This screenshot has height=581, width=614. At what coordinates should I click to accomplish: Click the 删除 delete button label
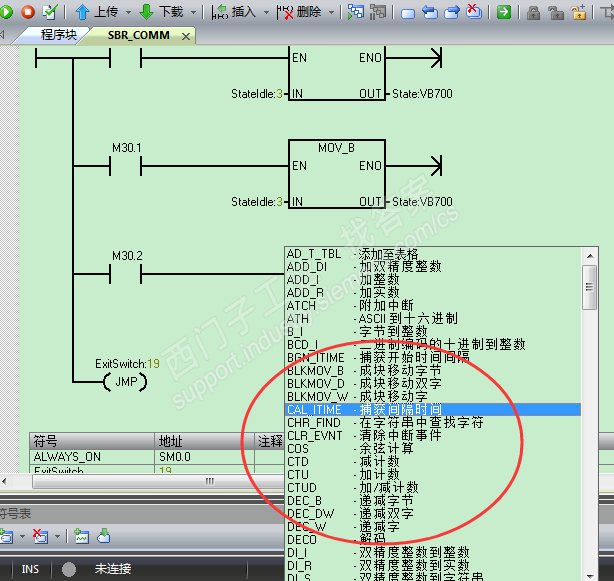(x=309, y=12)
